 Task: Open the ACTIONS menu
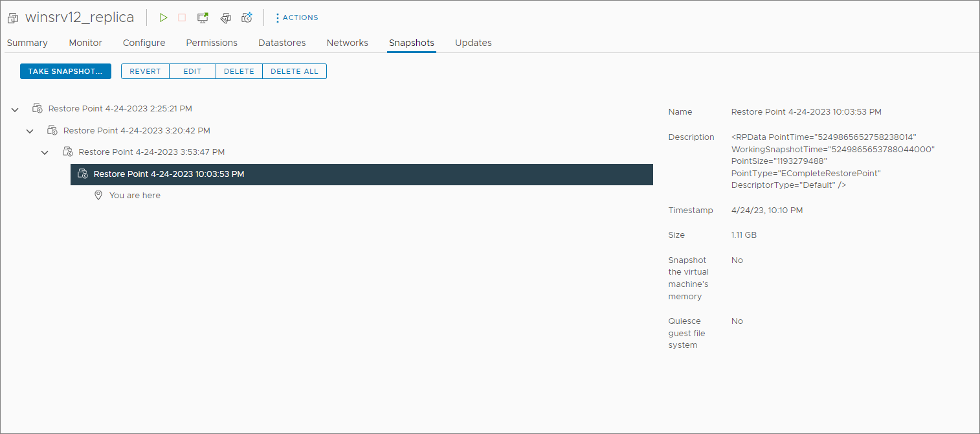(x=297, y=17)
